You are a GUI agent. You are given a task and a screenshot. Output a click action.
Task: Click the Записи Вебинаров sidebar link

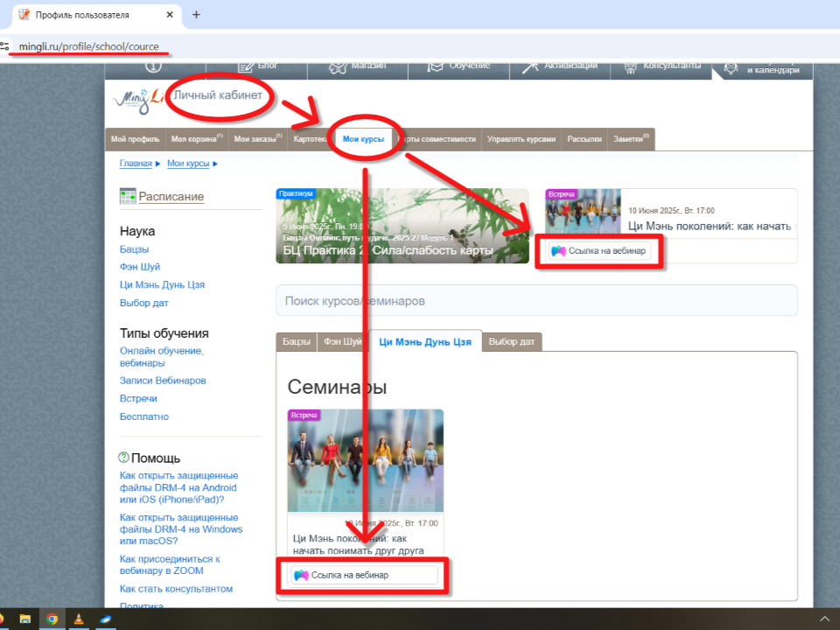click(163, 381)
